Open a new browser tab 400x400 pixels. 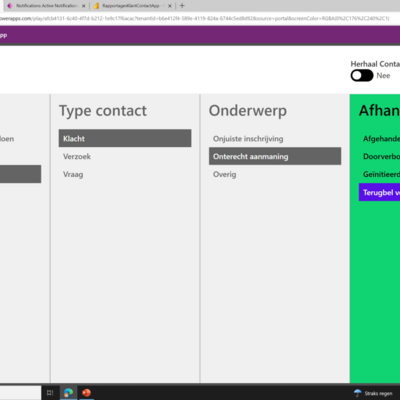tap(182, 6)
